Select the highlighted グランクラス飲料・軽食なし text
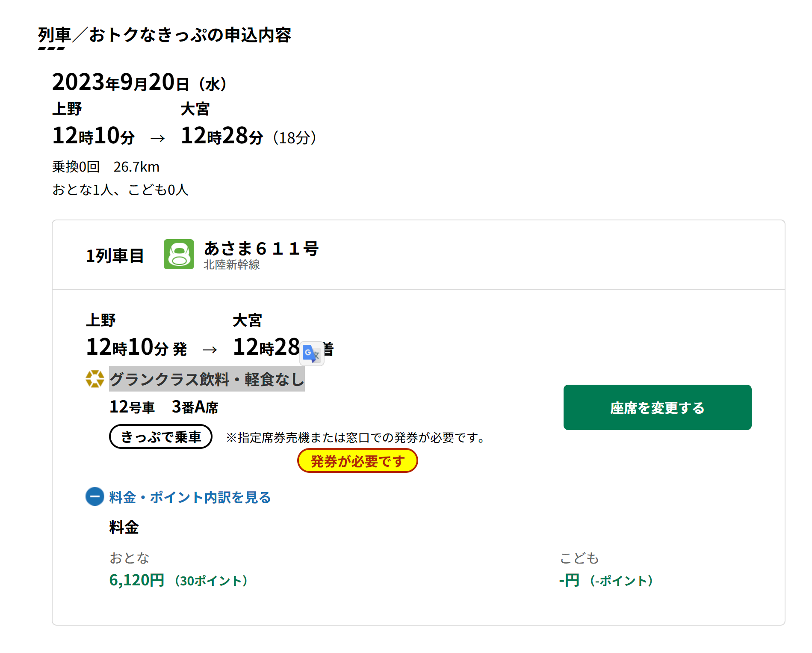The width and height of the screenshot is (812, 653). point(207,379)
